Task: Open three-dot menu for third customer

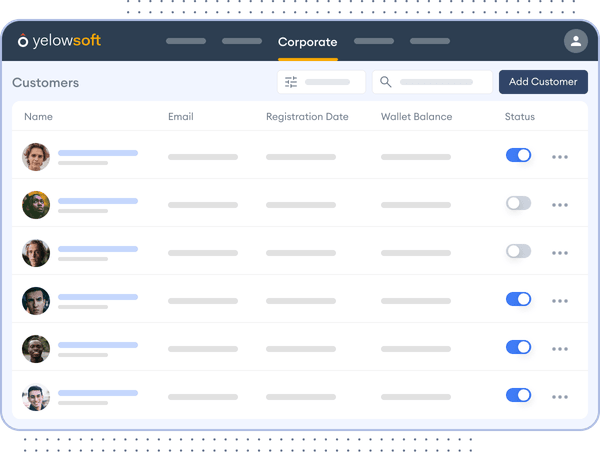Action: (560, 253)
